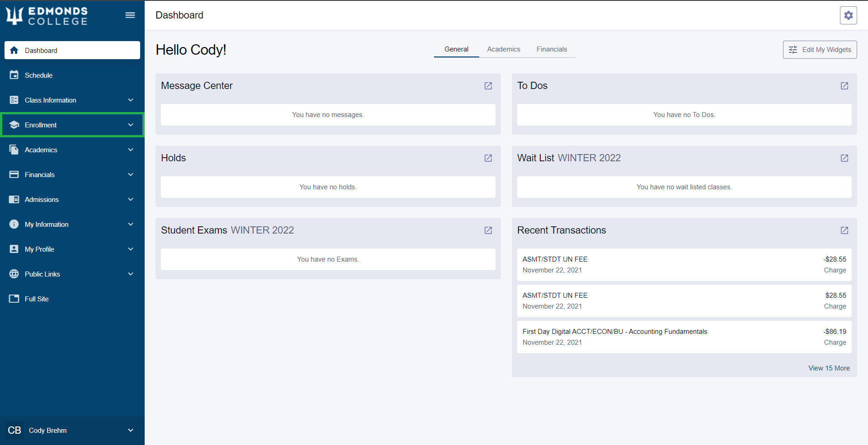Open Message Center in expanded view
This screenshot has height=445, width=868.
[x=488, y=86]
